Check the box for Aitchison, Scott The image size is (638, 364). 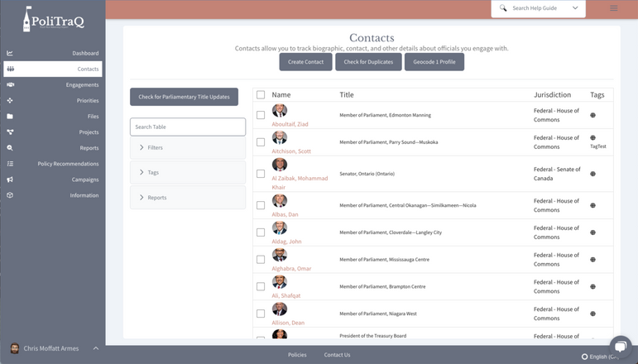coord(261,142)
